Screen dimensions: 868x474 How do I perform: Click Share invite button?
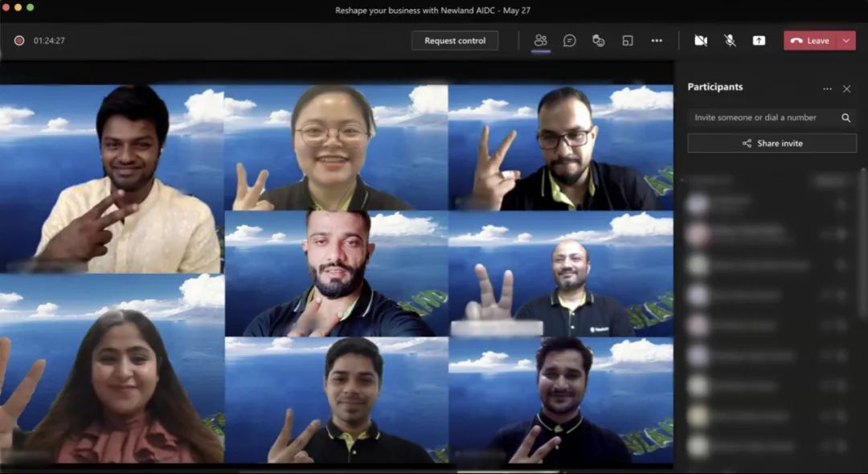[x=772, y=143]
